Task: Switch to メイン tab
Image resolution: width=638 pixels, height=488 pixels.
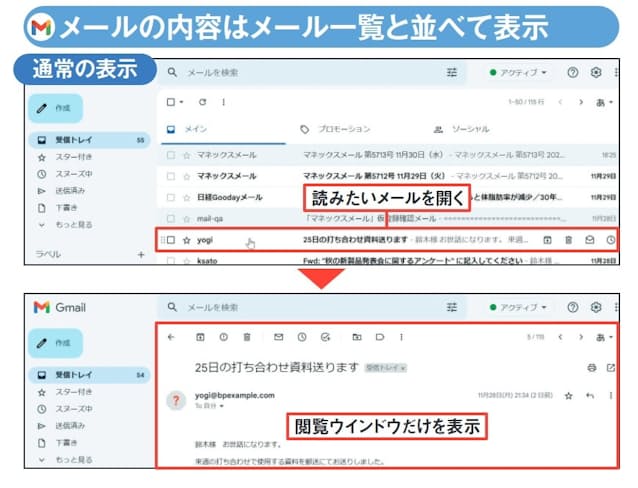Action: pyautogui.click(x=223, y=129)
